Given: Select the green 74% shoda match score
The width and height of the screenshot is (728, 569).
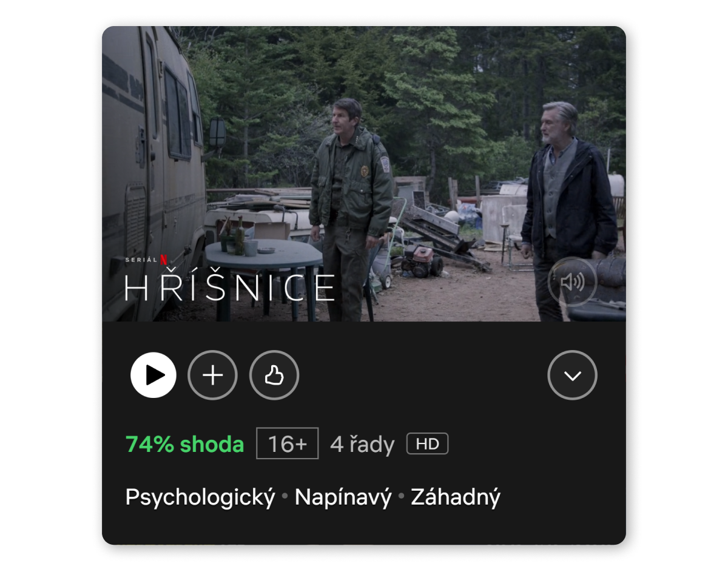Looking at the screenshot, I should (x=185, y=445).
